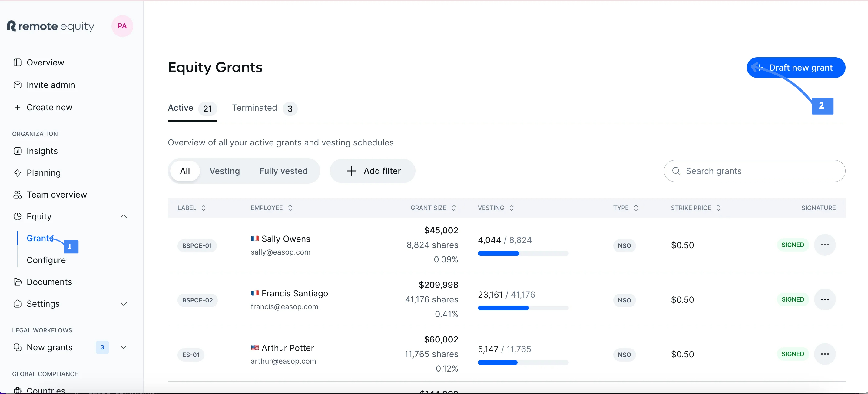Click the BSPCE-02 label tag

[197, 301]
